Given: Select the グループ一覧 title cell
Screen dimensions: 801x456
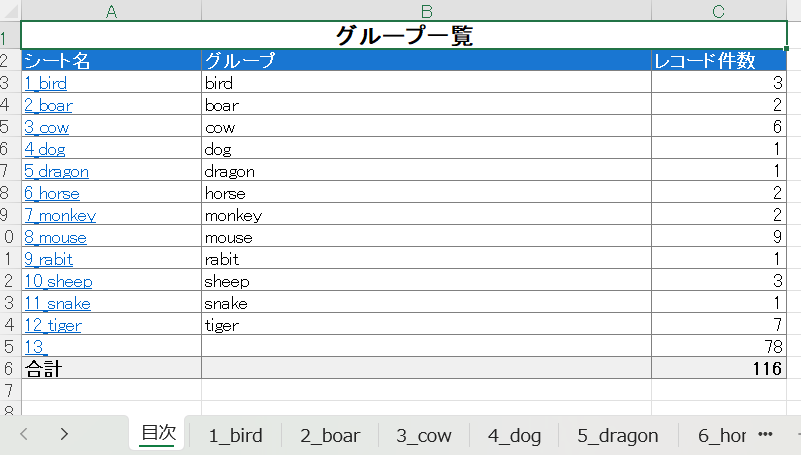Looking at the screenshot, I should pos(403,37).
